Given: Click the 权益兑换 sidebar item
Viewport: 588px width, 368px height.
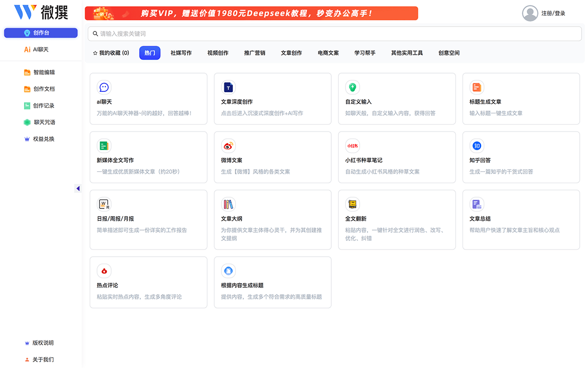Looking at the screenshot, I should (41, 139).
